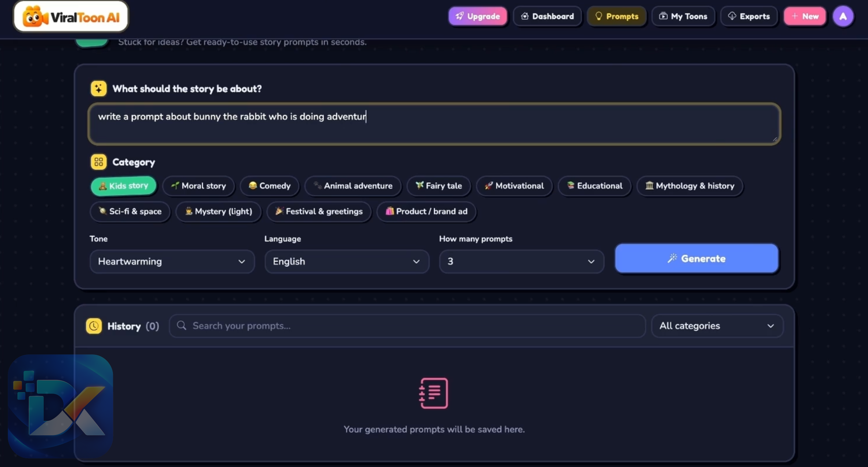Click the pink notebook empty-state icon
The image size is (868, 467).
(434, 393)
